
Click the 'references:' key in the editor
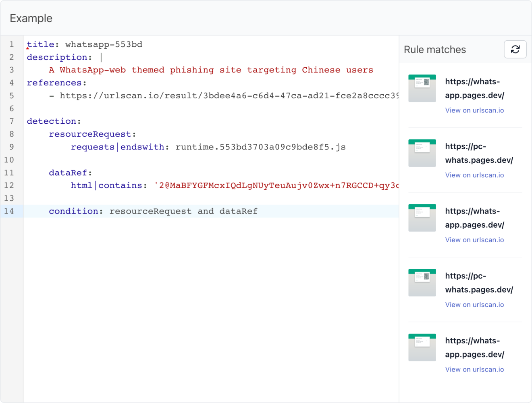pos(57,83)
